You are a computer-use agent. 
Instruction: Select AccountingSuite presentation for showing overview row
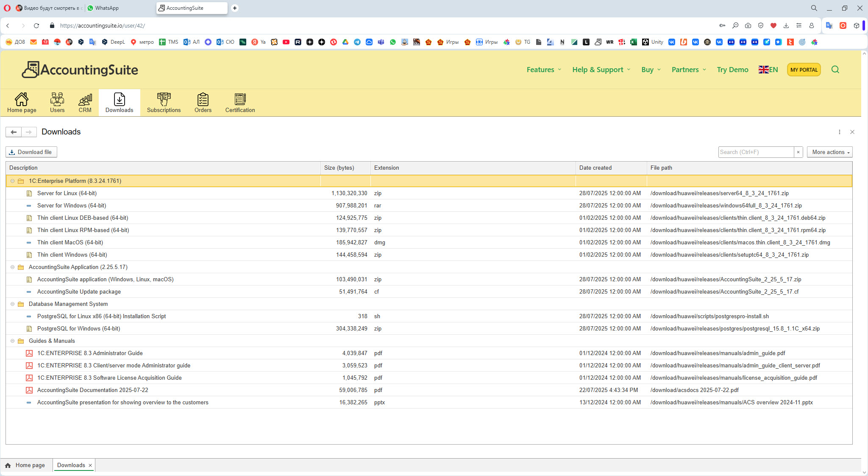tap(429, 403)
